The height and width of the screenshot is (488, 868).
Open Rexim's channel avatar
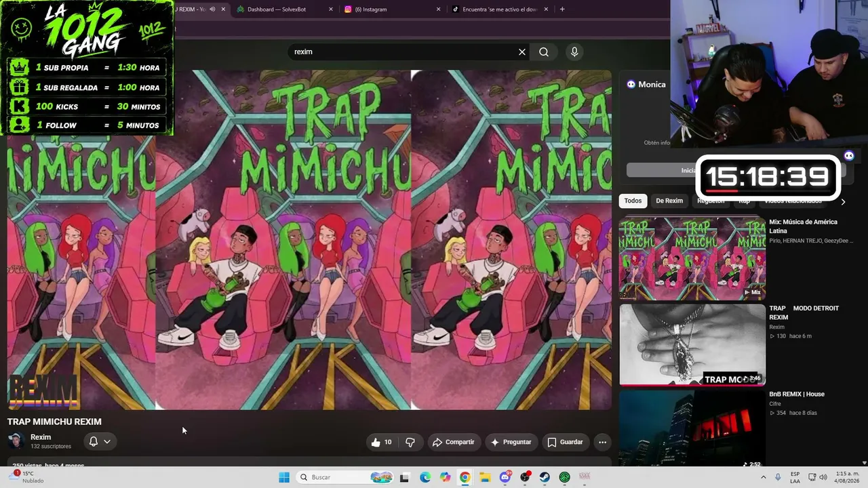[x=16, y=441]
